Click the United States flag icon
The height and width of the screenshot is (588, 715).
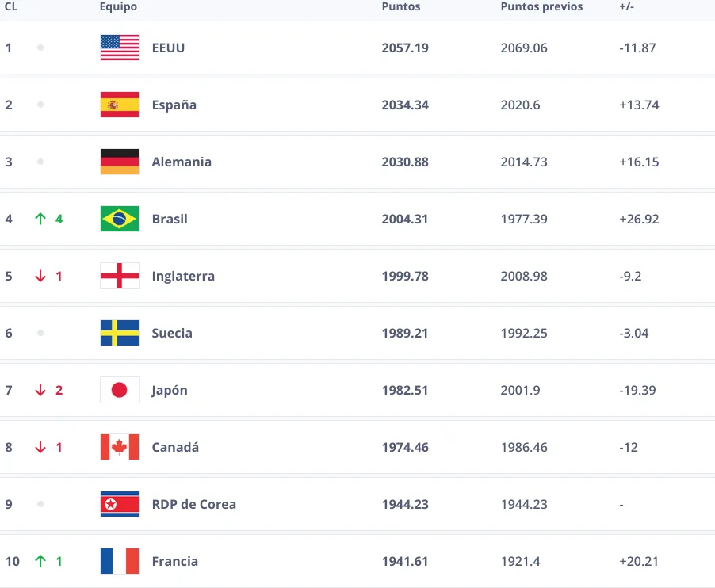click(120, 48)
